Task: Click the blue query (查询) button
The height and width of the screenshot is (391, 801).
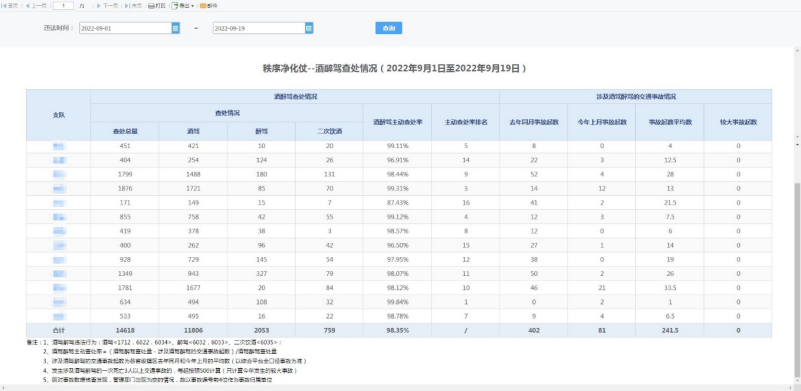Action: click(x=389, y=28)
